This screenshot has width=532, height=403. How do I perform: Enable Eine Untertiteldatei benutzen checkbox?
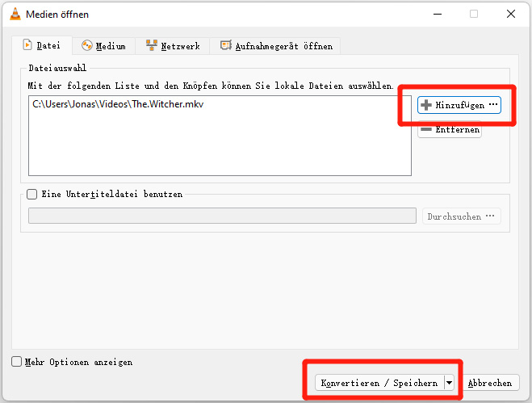click(32, 194)
